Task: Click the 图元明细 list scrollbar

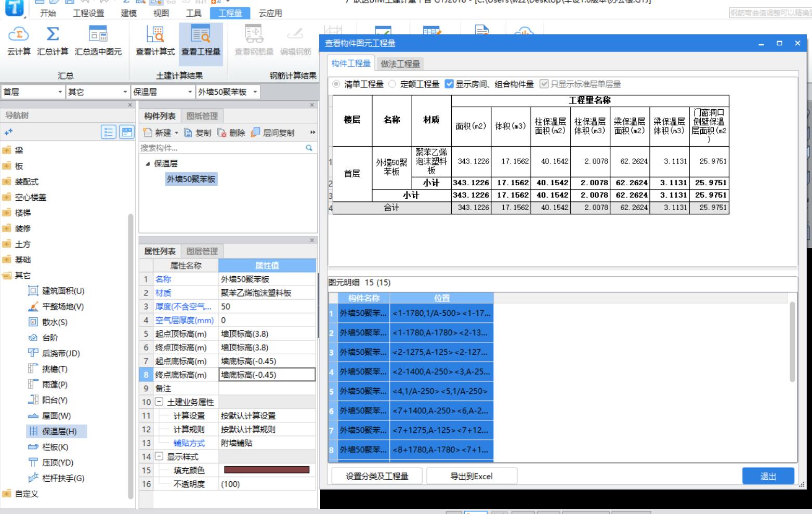Action: (792, 342)
